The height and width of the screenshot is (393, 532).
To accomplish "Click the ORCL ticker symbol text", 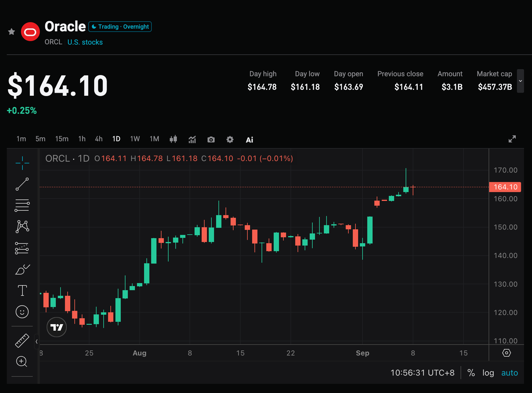I will [53, 42].
